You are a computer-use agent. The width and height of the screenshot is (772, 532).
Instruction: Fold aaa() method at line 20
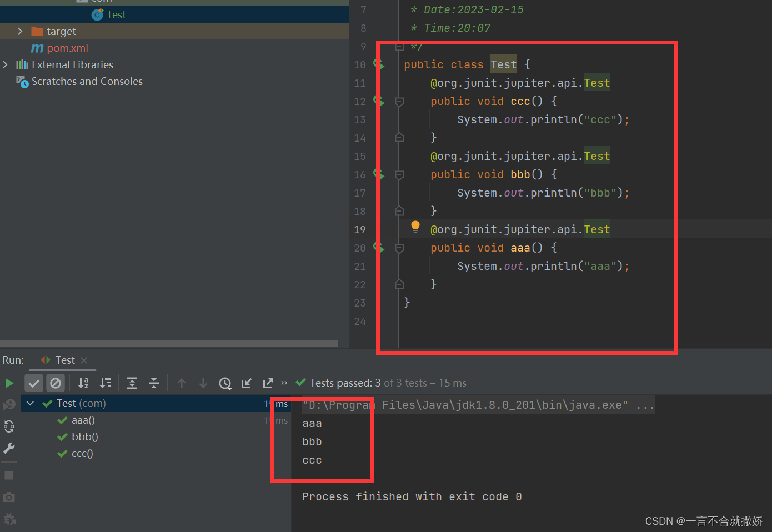(399, 248)
